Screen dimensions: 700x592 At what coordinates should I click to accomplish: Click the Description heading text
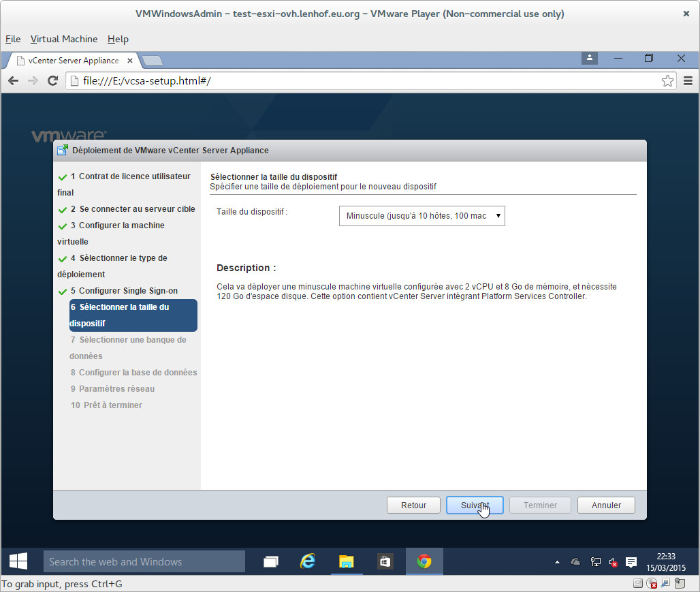pos(246,268)
